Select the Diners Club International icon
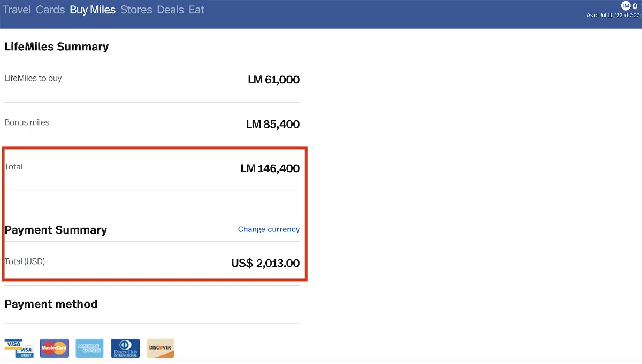Screen dimensions: 642x364 click(x=125, y=348)
